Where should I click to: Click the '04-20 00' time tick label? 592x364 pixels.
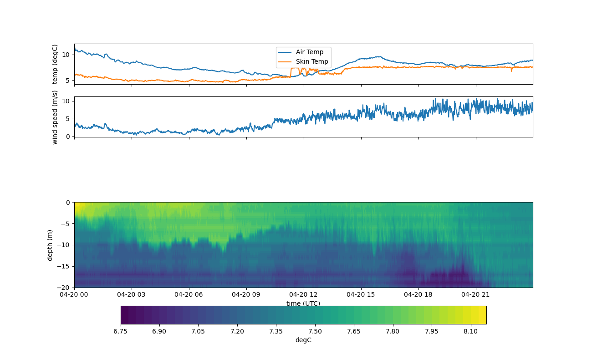75,295
